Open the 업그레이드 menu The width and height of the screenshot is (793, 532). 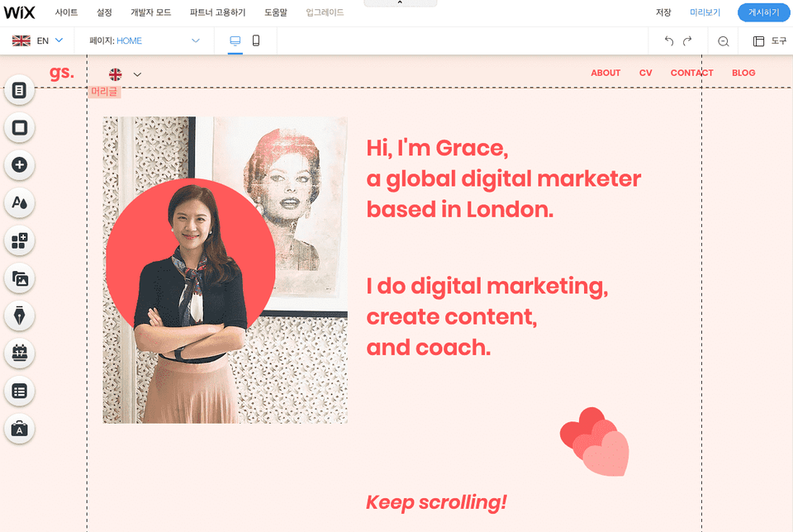325,12
